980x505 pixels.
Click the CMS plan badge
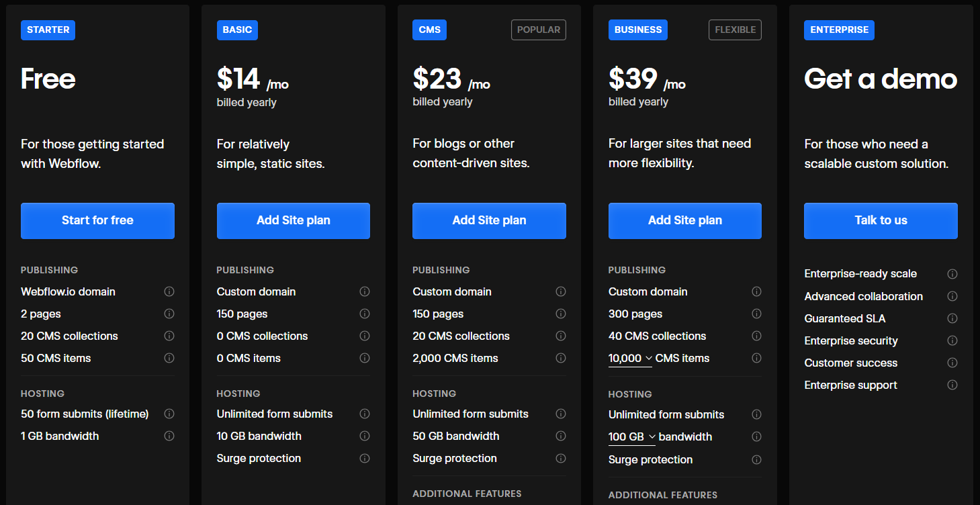[x=430, y=30]
